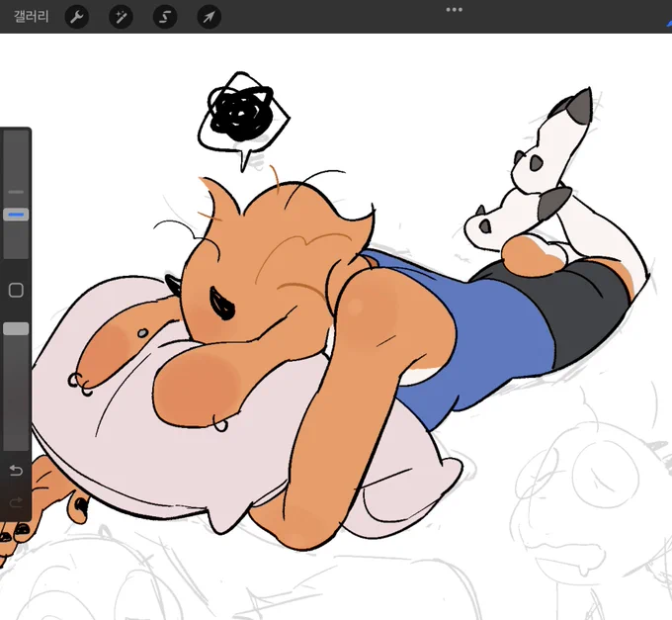
Task: Activate the Selection S-shaped tool
Action: pos(165,17)
